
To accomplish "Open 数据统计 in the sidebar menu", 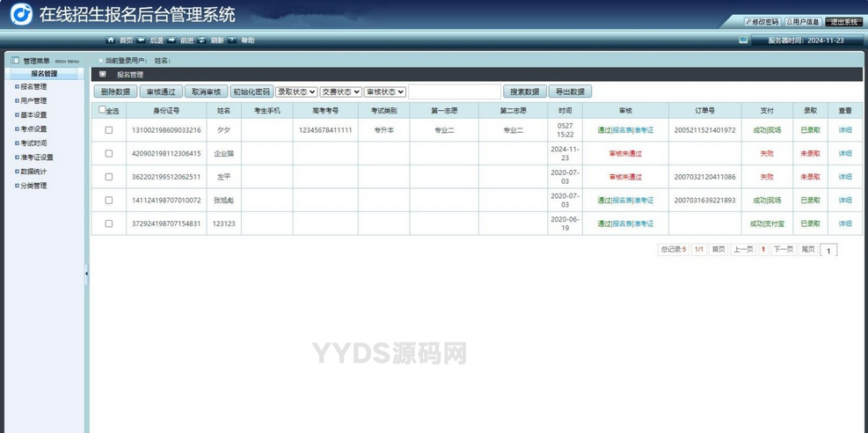I will [33, 172].
